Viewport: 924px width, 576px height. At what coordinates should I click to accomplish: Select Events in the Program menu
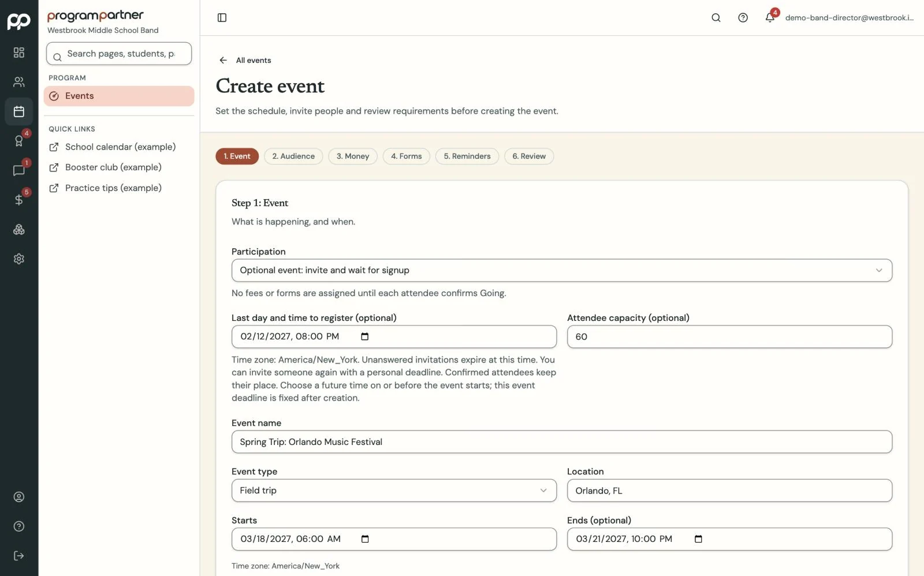tap(119, 96)
